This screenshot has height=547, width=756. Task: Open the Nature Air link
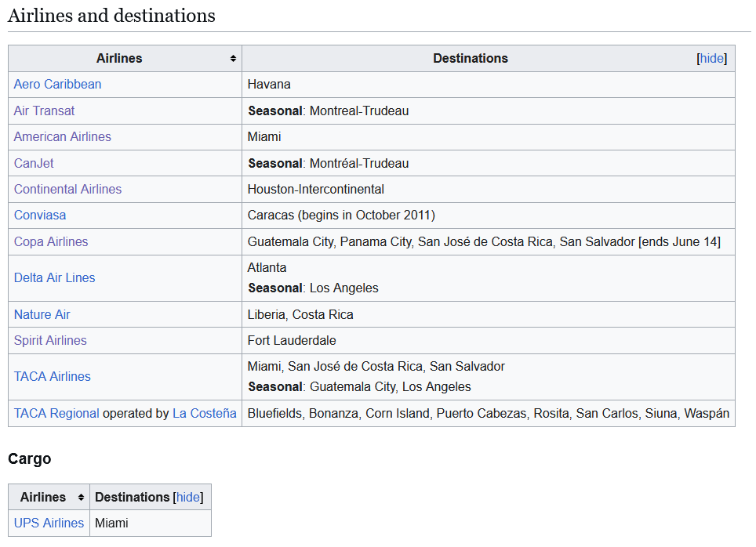point(42,315)
